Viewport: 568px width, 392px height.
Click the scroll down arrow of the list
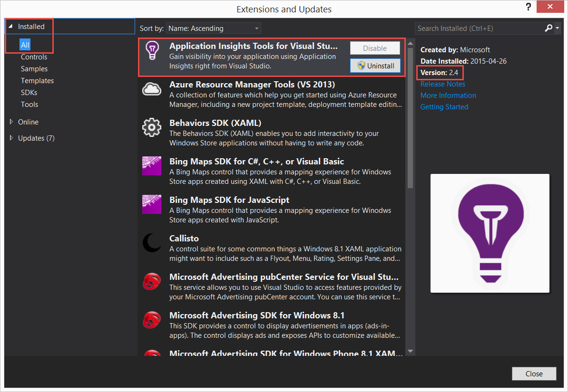tap(410, 351)
